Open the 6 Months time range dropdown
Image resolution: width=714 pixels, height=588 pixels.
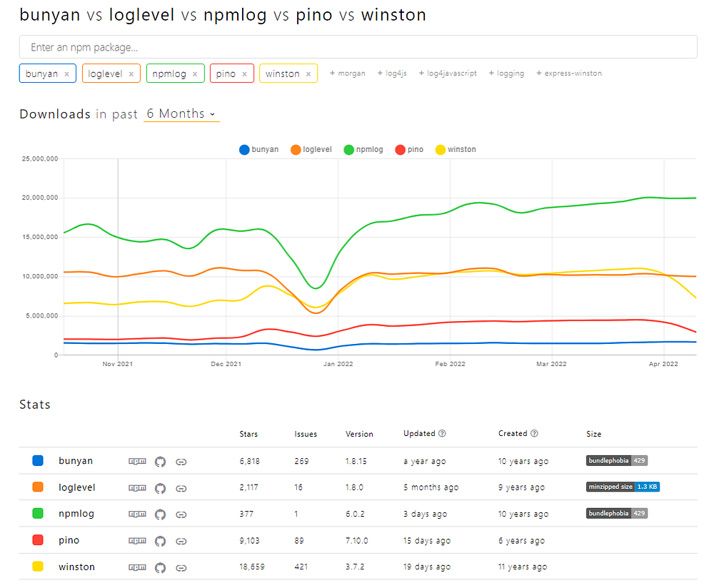tap(181, 114)
